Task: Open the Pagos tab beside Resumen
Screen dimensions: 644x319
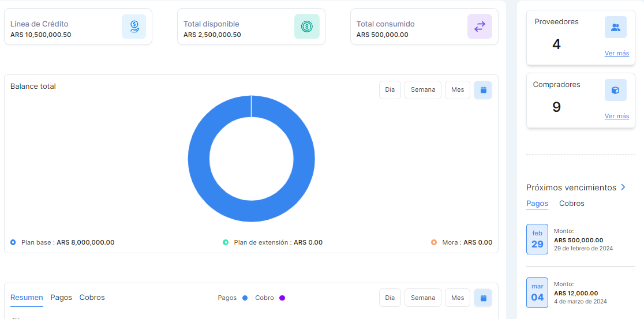Action: (x=61, y=298)
